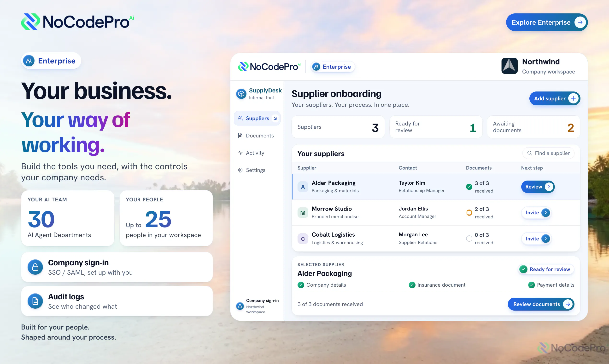Open the Audit logs feature card
The height and width of the screenshot is (364, 609).
coord(117,301)
